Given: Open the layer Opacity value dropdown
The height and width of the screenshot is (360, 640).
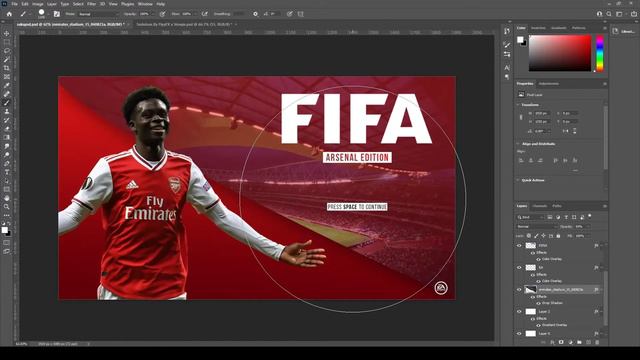Looking at the screenshot, I should (x=588, y=227).
